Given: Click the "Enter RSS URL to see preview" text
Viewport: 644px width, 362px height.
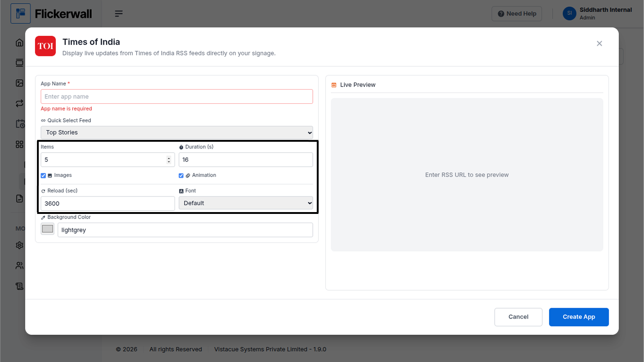Looking at the screenshot, I should pos(467,175).
